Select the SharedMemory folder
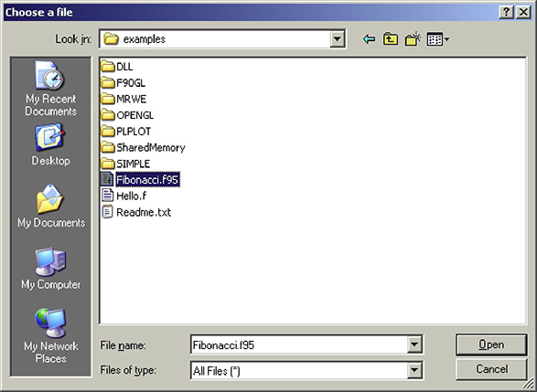This screenshot has width=537, height=392. coord(143,147)
